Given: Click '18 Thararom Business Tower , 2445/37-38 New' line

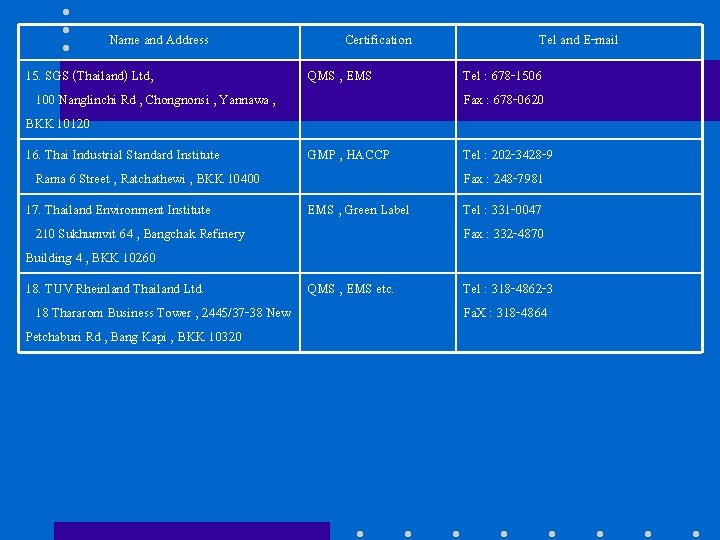Looking at the screenshot, I should 163,313.
